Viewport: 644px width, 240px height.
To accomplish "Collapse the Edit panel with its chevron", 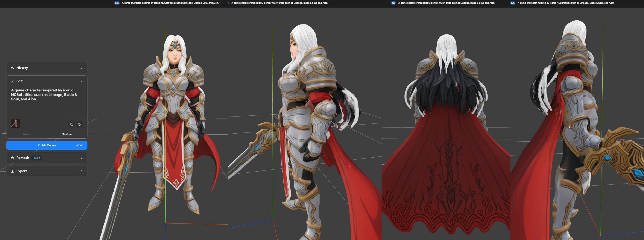I will (x=82, y=81).
